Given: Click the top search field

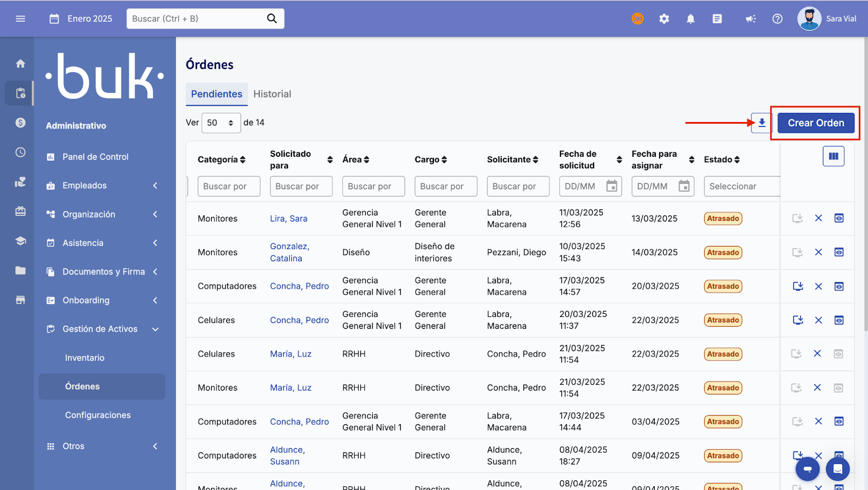Looking at the screenshot, I should click(x=198, y=19).
